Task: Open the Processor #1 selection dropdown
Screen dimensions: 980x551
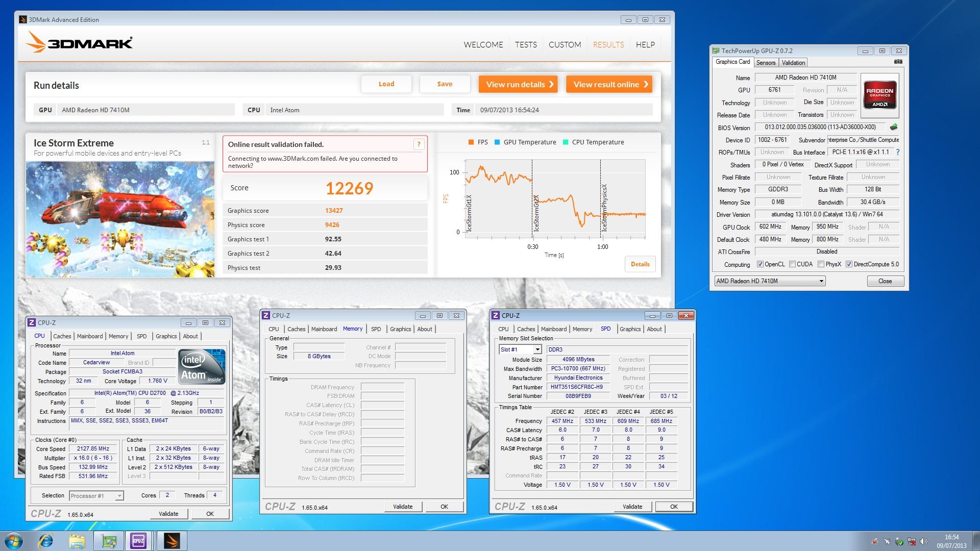Action: 96,495
